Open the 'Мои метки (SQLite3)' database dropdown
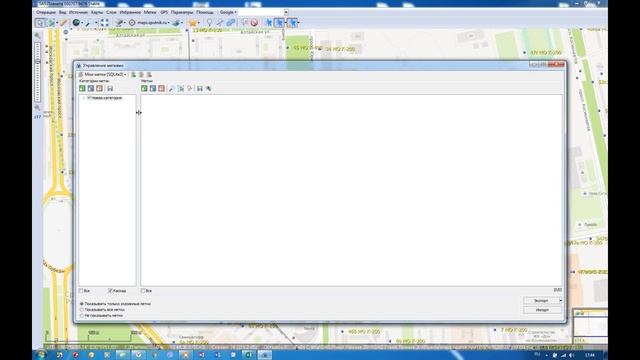The height and width of the screenshot is (360, 640). (102, 75)
